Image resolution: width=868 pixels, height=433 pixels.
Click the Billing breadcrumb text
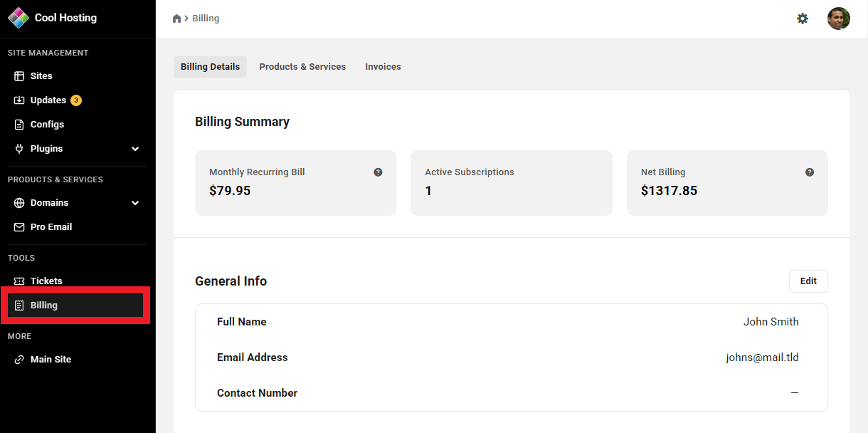click(x=206, y=19)
